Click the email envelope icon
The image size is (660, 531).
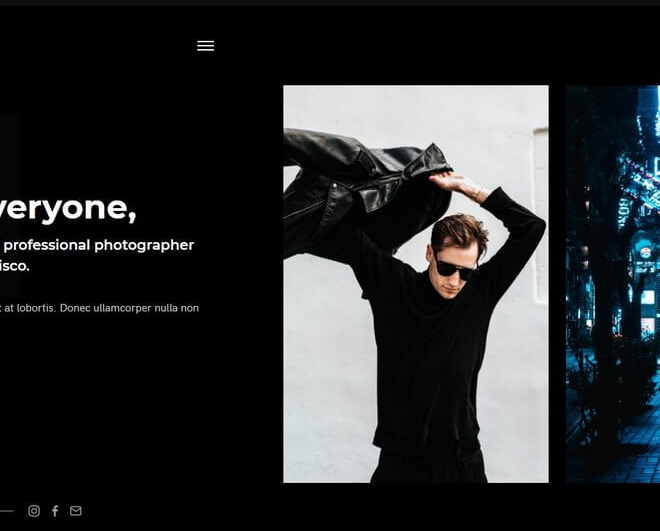[x=76, y=510]
